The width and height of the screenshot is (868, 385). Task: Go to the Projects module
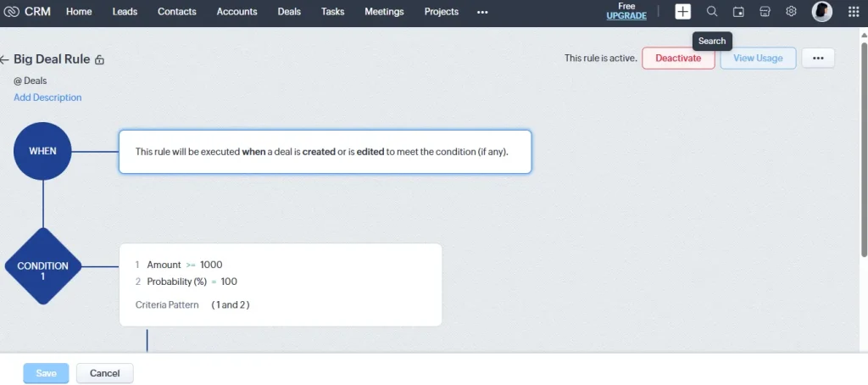pyautogui.click(x=441, y=12)
